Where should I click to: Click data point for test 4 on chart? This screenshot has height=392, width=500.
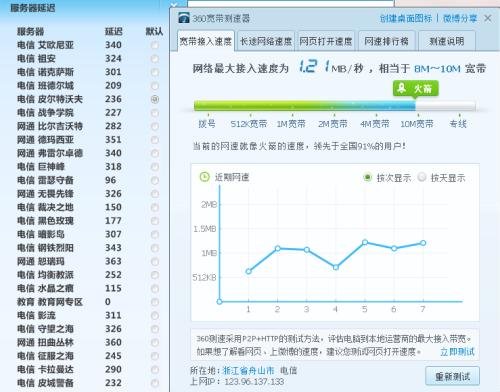[336, 267]
